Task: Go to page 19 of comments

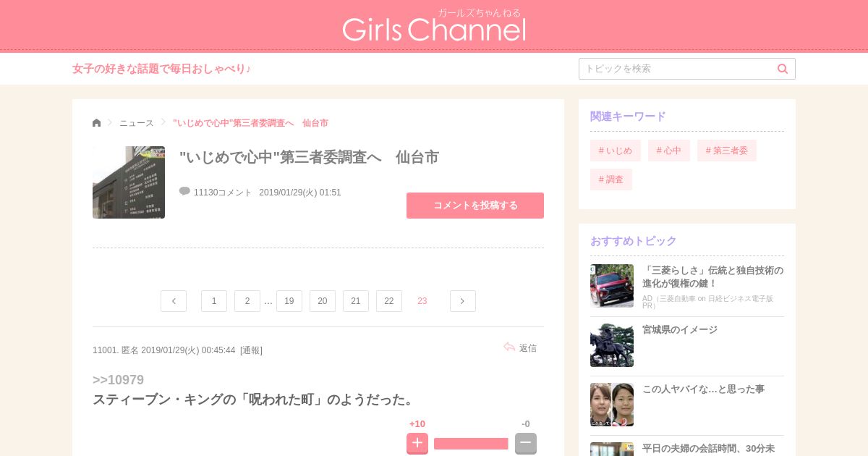Action: (x=289, y=301)
